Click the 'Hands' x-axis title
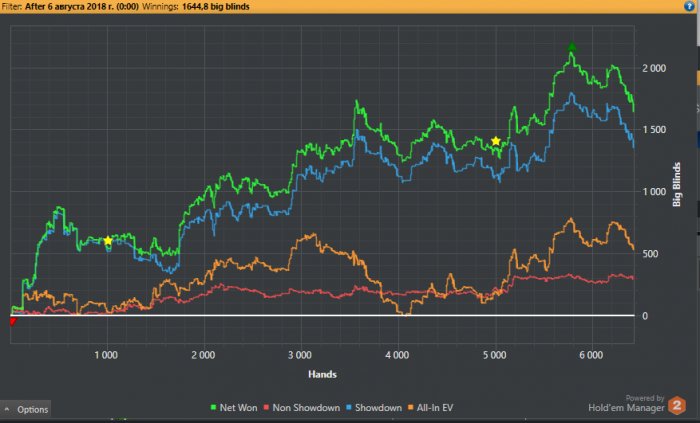The image size is (700, 423). [322, 374]
